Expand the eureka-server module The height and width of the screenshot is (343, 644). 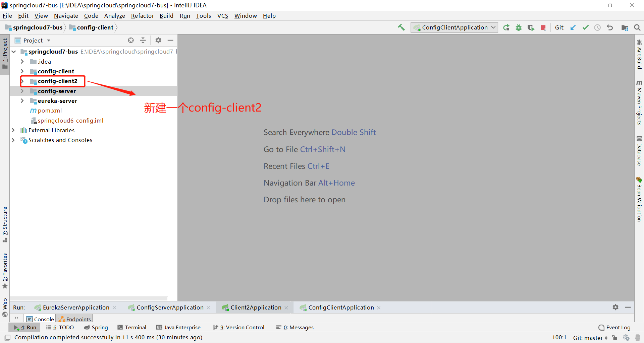click(22, 101)
